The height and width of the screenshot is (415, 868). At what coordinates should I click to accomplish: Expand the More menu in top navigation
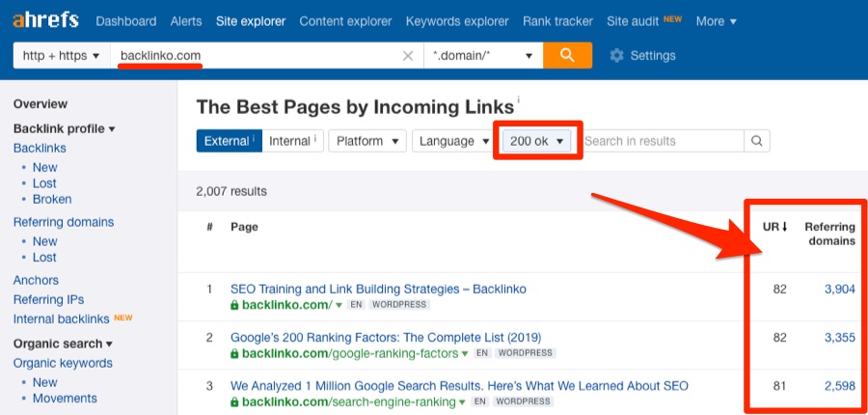point(717,21)
